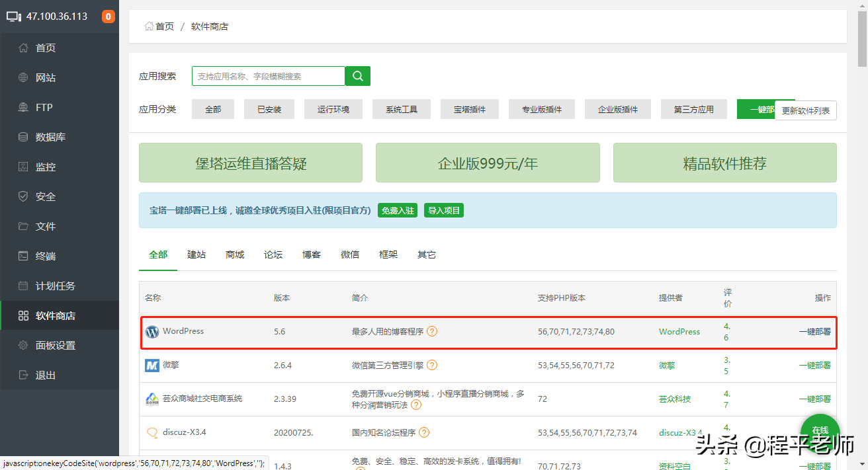This screenshot has height=470, width=868.
Task: Select the 论坛 category tab
Action: [x=273, y=255]
